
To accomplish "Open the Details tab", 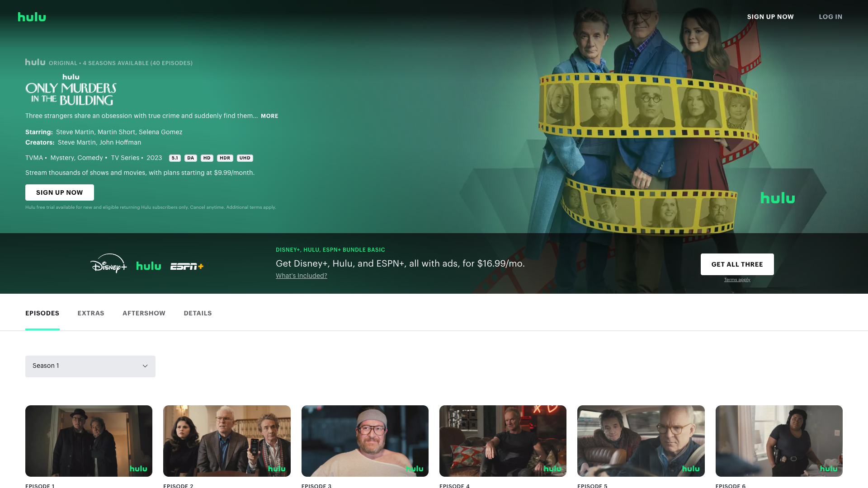I will coord(198,313).
